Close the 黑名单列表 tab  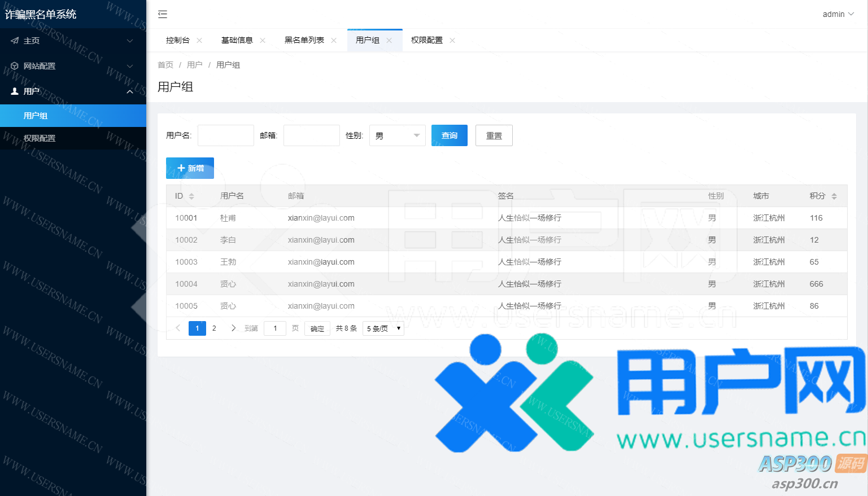click(334, 40)
